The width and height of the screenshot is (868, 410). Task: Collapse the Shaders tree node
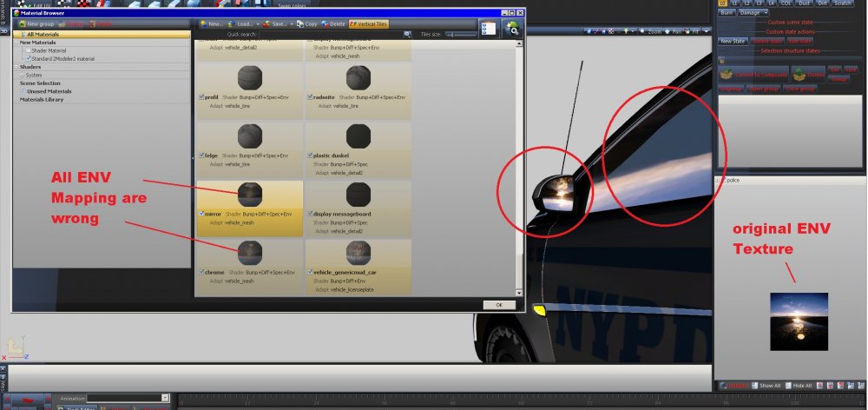point(16,67)
